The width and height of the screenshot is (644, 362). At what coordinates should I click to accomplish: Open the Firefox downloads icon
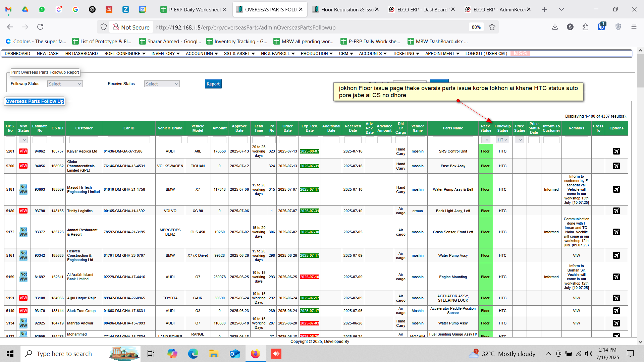click(555, 27)
